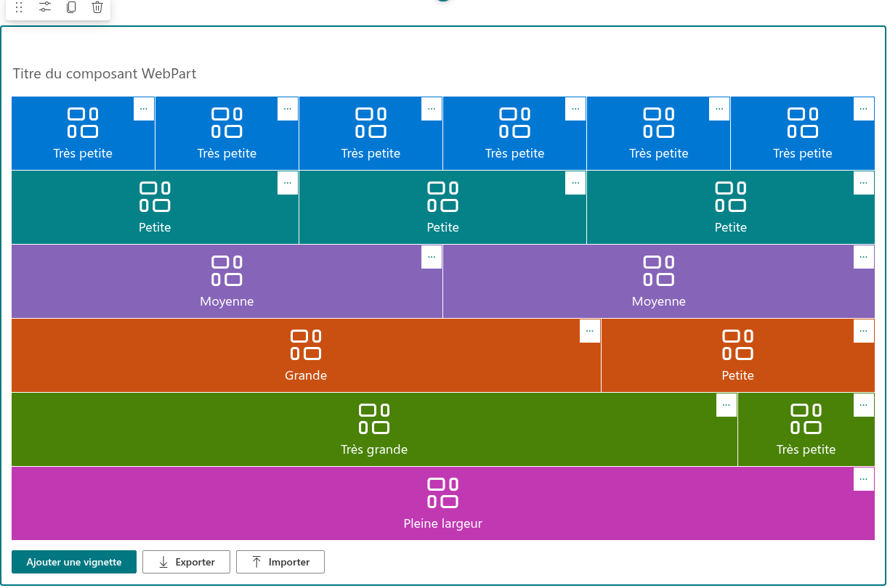Select the orange Grande tile
Viewport: 890px width, 588px height.
click(x=306, y=356)
